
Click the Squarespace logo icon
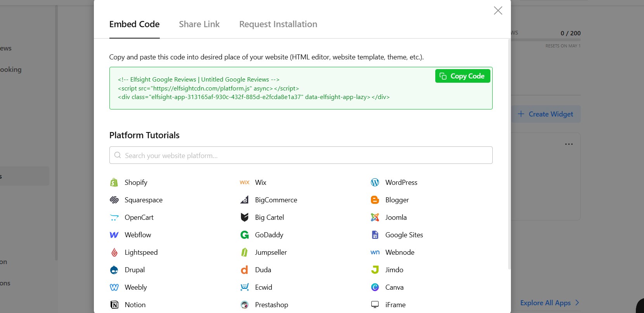(x=114, y=200)
